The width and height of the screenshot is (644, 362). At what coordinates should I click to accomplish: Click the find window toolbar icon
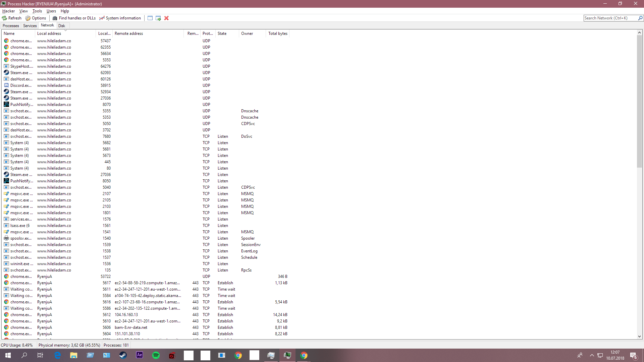[x=150, y=18]
